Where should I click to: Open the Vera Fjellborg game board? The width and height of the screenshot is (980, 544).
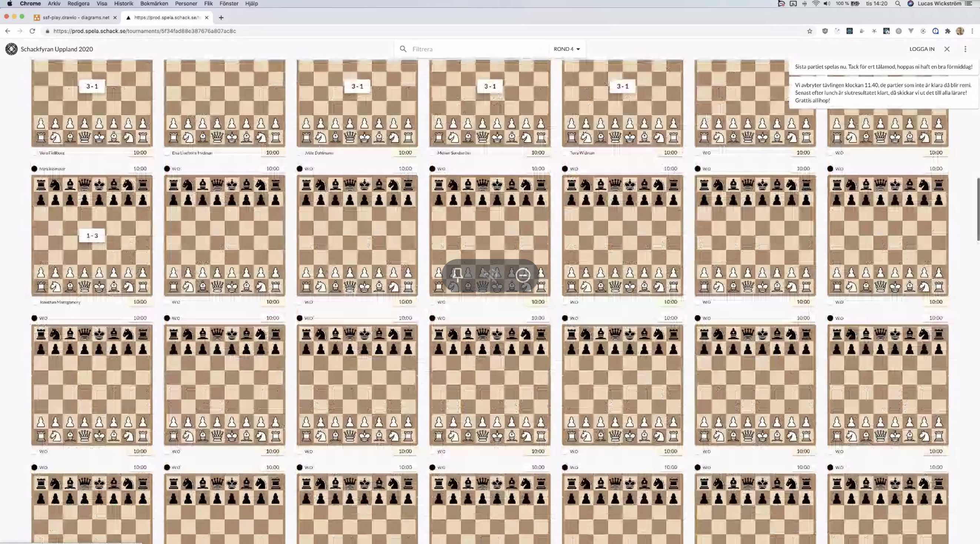(x=92, y=103)
